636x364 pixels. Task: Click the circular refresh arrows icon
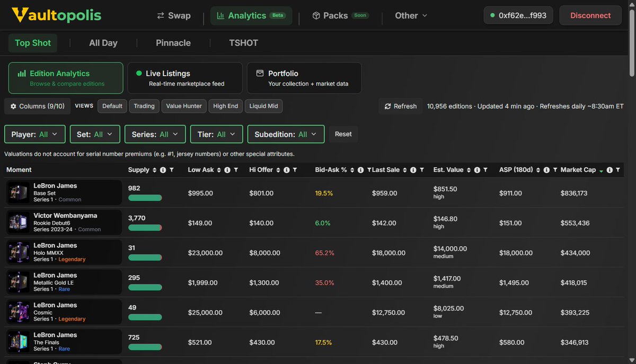pos(387,106)
